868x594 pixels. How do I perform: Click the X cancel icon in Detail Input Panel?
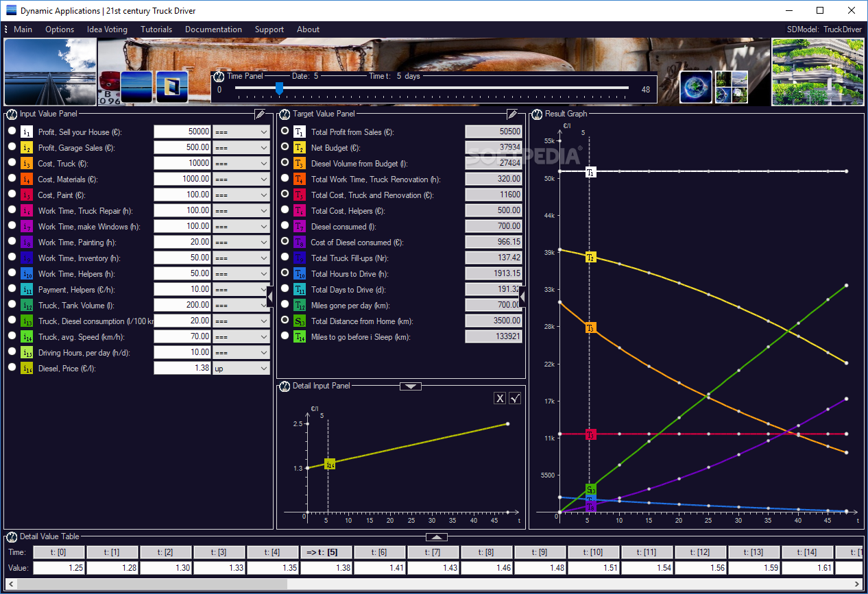500,399
